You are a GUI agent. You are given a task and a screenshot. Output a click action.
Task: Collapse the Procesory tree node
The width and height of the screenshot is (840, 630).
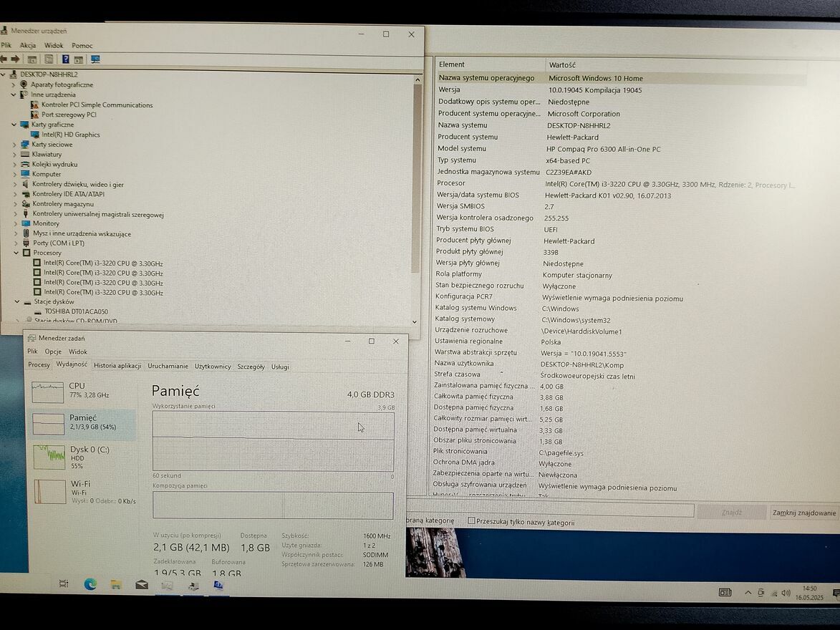point(16,253)
